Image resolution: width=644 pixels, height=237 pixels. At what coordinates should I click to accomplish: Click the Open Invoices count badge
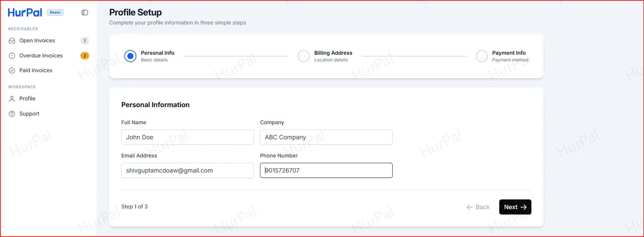coord(85,41)
